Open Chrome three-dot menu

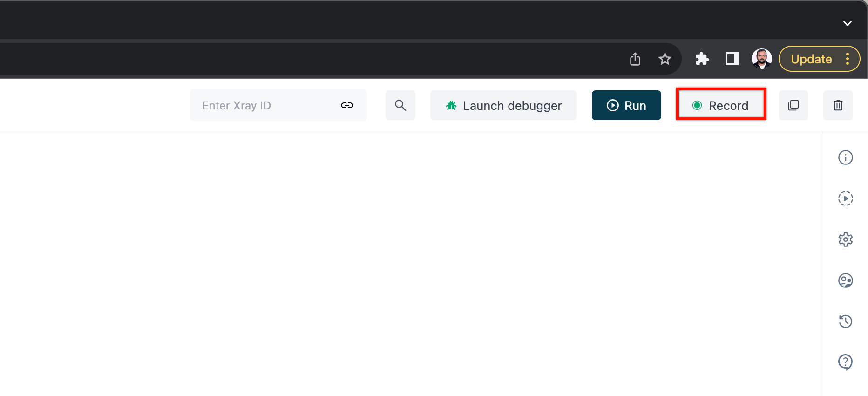pos(848,59)
